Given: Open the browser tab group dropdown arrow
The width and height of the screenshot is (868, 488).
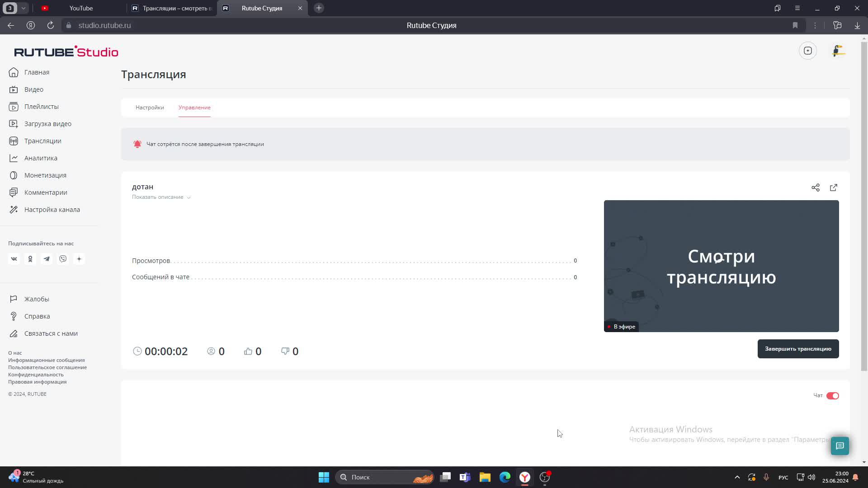Looking at the screenshot, I should tap(23, 8).
